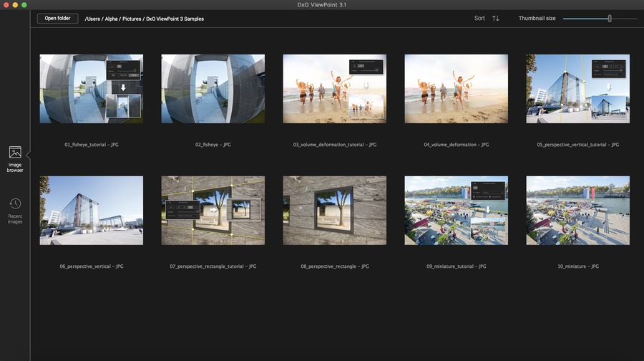Image resolution: width=644 pixels, height=361 pixels.
Task: Select 10_miniature riverside thumbnail
Action: pyautogui.click(x=578, y=211)
